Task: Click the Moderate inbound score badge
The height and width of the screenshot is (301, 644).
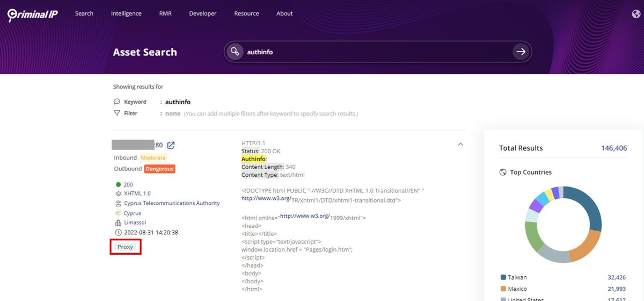Action: coord(153,158)
